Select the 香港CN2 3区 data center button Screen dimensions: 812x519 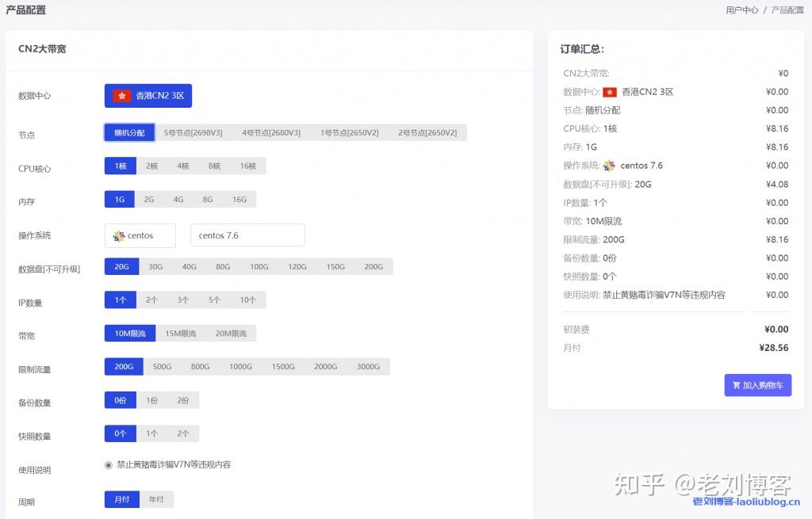click(x=148, y=96)
